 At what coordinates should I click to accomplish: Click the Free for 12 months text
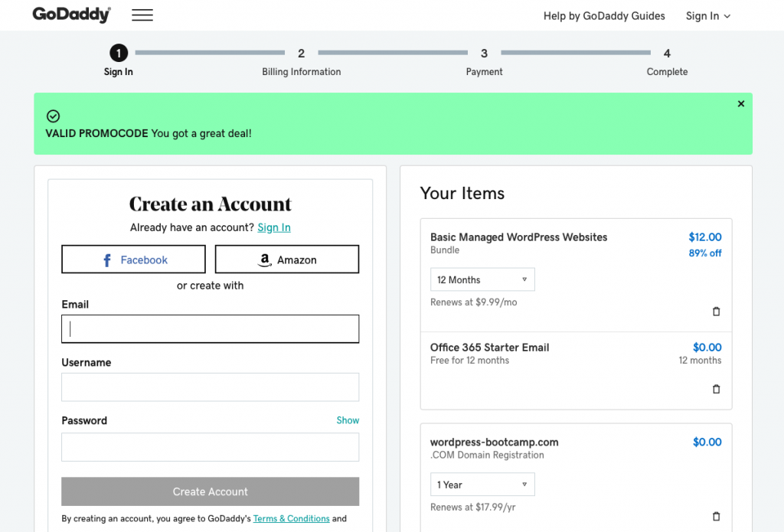(x=469, y=360)
